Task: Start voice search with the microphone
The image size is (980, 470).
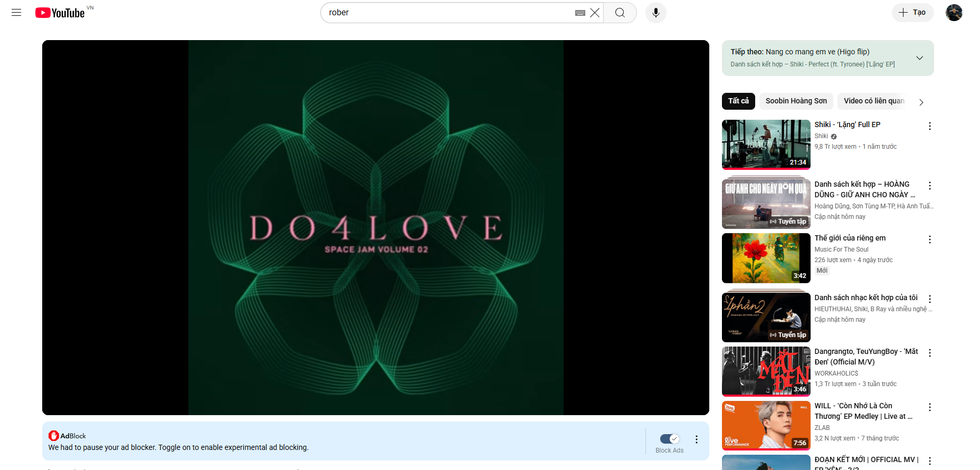Action: pos(656,13)
